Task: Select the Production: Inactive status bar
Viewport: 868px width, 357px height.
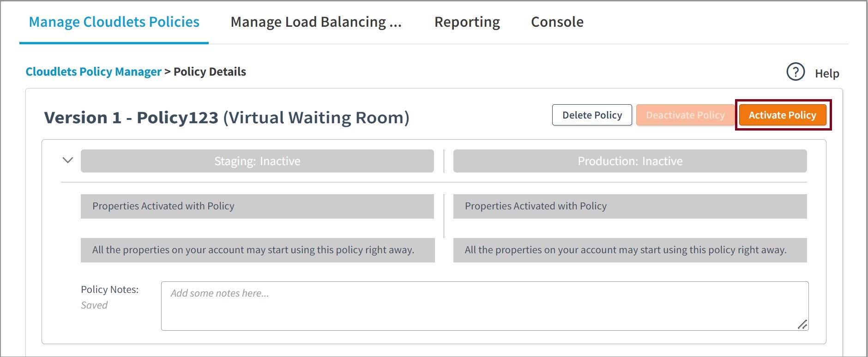Action: pyautogui.click(x=630, y=161)
